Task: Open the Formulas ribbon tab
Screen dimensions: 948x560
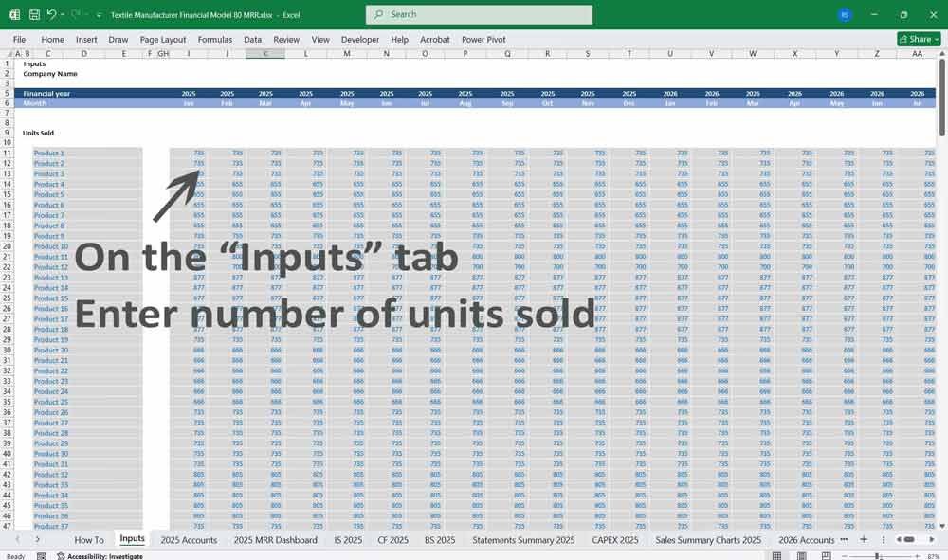Action: [x=214, y=40]
